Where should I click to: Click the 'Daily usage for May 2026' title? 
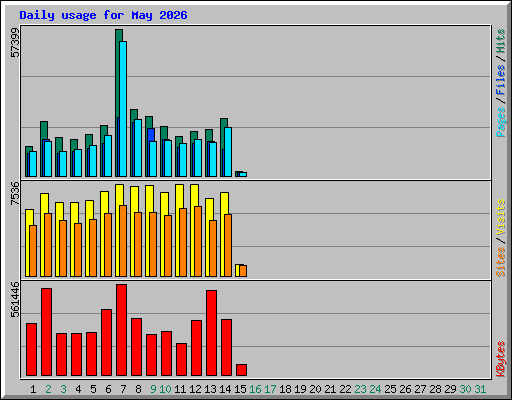pos(103,15)
